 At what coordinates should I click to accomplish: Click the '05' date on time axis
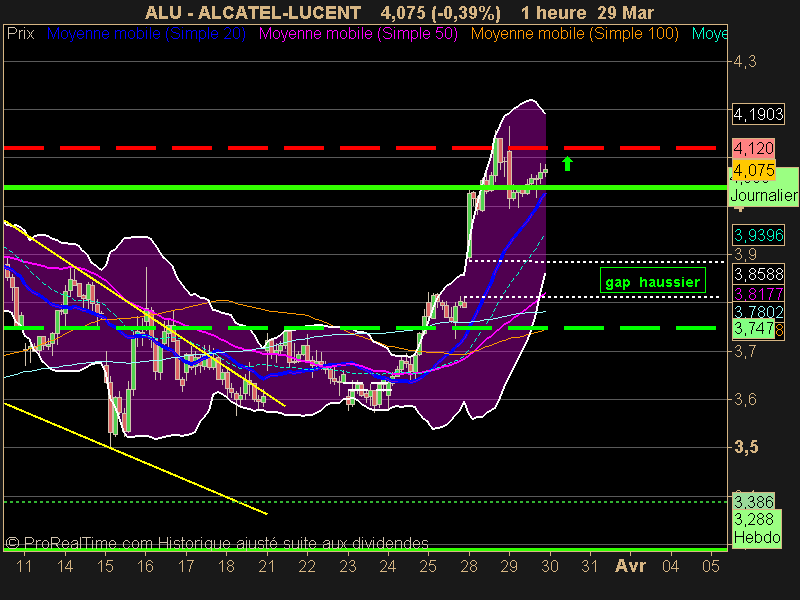[x=711, y=566]
